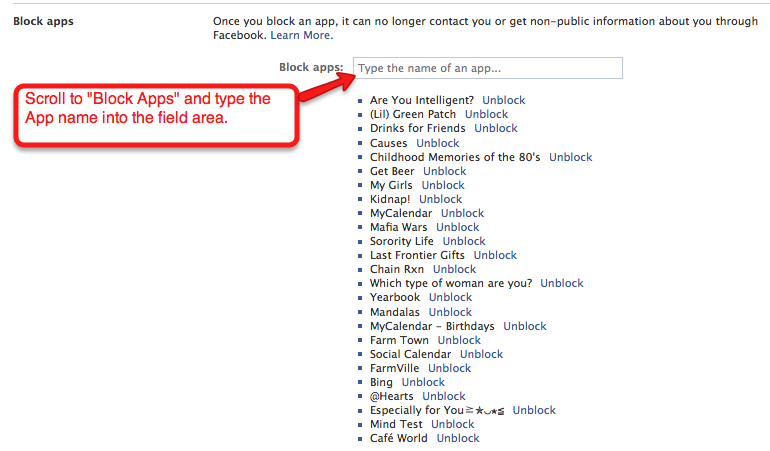Unblock Which type of woman are you?
Screen dimensions: 770x451
tap(561, 283)
